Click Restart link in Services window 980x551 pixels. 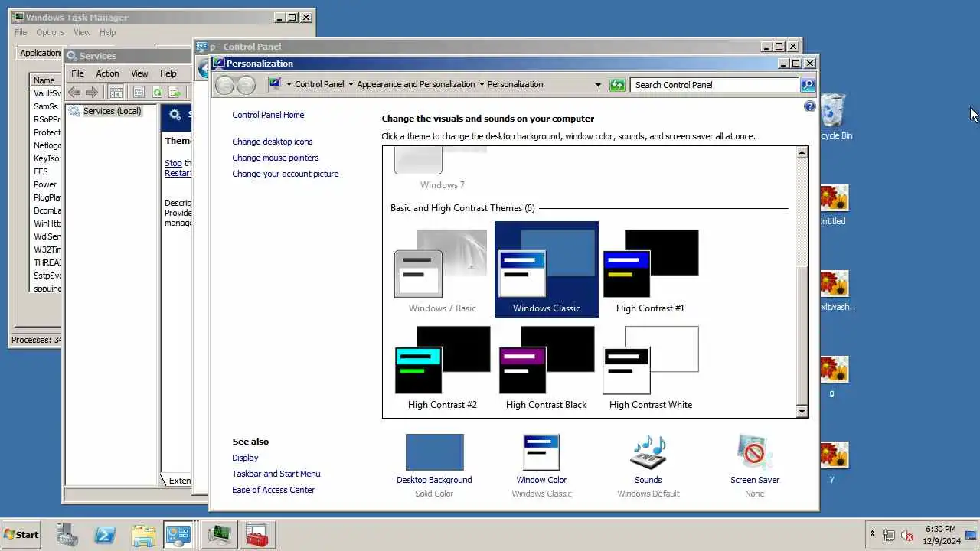click(178, 173)
